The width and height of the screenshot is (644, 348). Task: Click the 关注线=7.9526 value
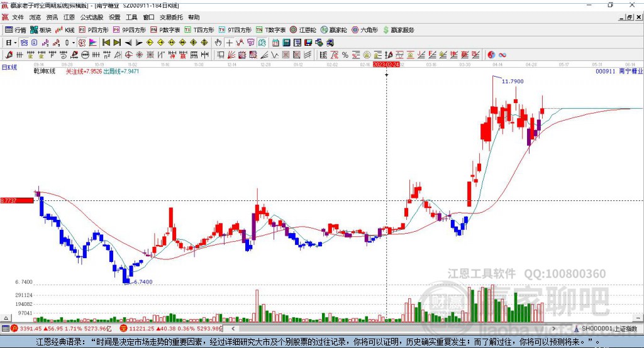click(x=84, y=72)
